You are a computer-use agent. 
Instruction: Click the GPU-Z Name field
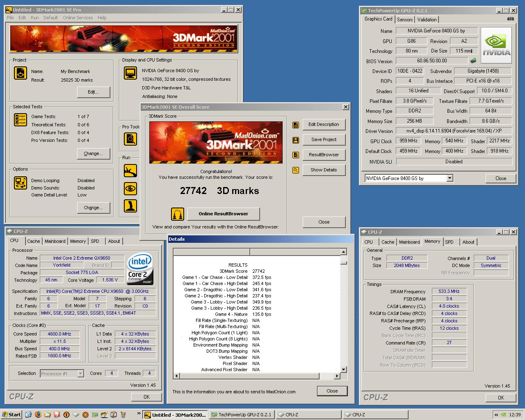click(x=436, y=31)
